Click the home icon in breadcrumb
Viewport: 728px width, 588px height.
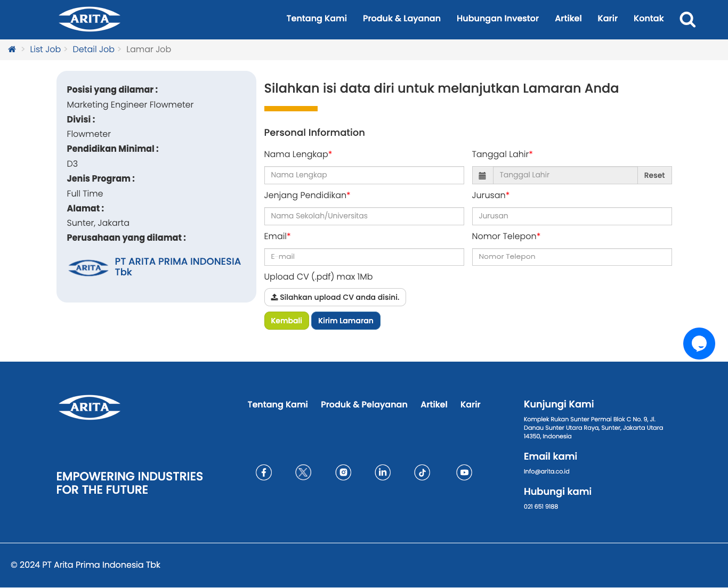[12, 50]
